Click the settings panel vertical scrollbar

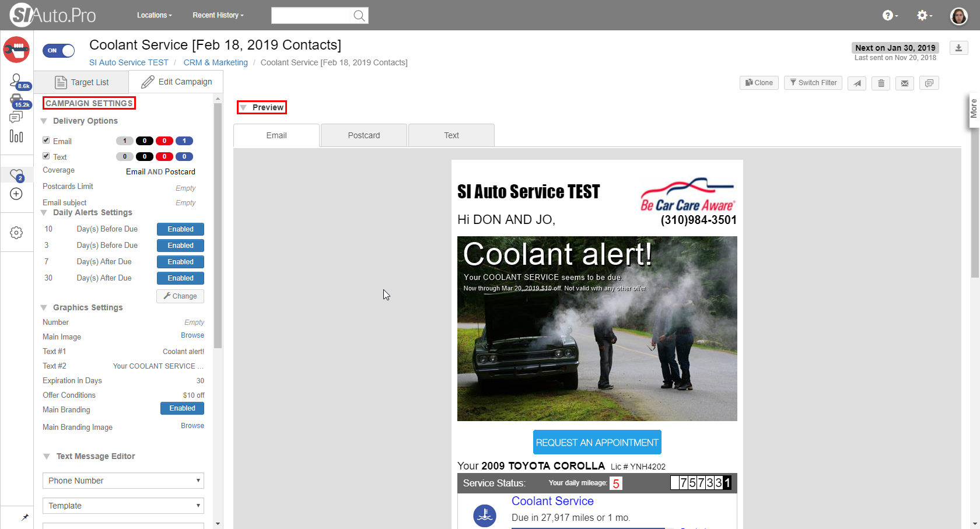pyautogui.click(x=218, y=226)
